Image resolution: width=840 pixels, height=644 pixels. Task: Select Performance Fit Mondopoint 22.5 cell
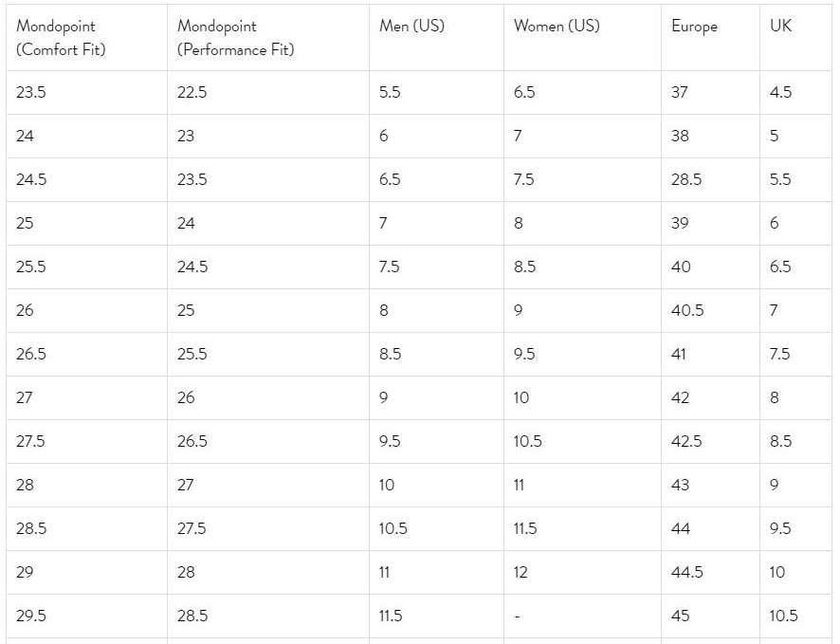point(192,92)
